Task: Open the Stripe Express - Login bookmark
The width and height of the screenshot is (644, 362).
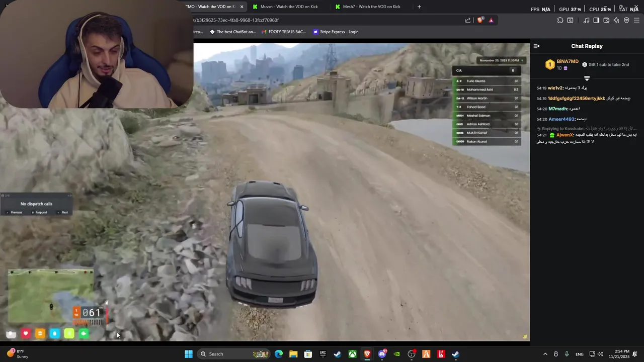Action: coord(336,32)
